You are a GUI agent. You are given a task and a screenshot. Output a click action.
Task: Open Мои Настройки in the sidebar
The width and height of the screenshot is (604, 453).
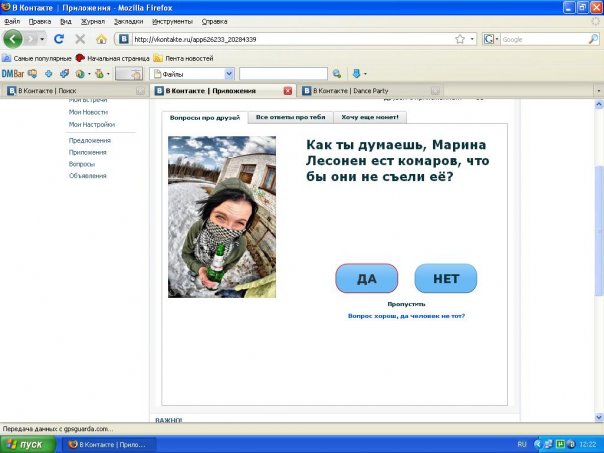point(91,125)
